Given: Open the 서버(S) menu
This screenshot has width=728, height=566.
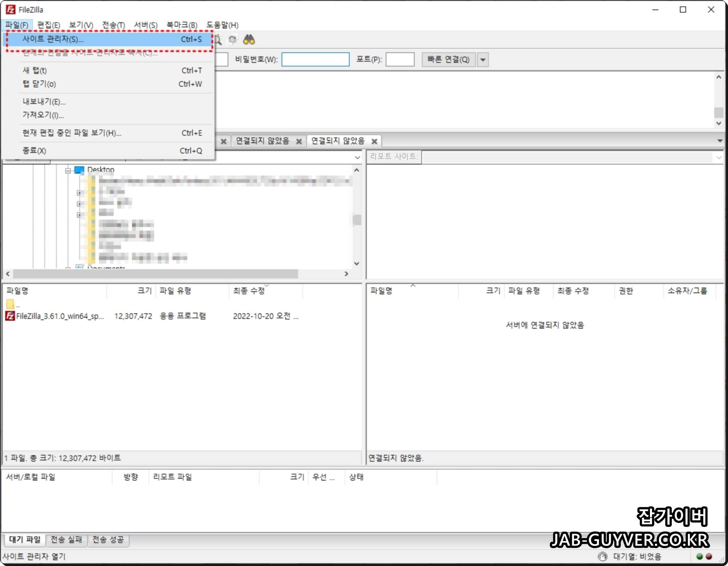Looking at the screenshot, I should (x=146, y=25).
